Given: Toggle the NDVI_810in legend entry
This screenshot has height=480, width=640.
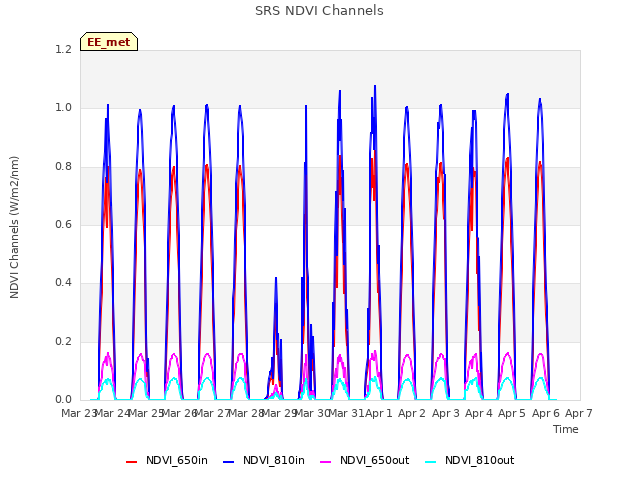Looking at the screenshot, I should (264, 461).
